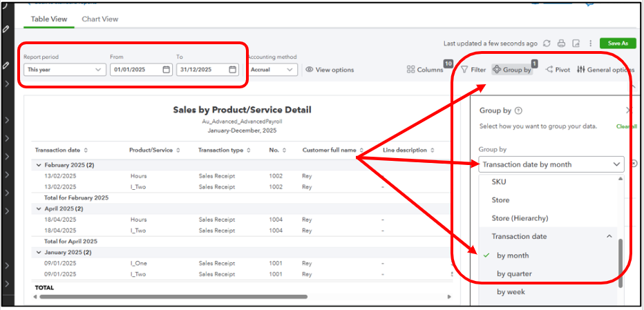Open the Columns selector
Viewport: 644px width, 310px height.
coord(425,70)
